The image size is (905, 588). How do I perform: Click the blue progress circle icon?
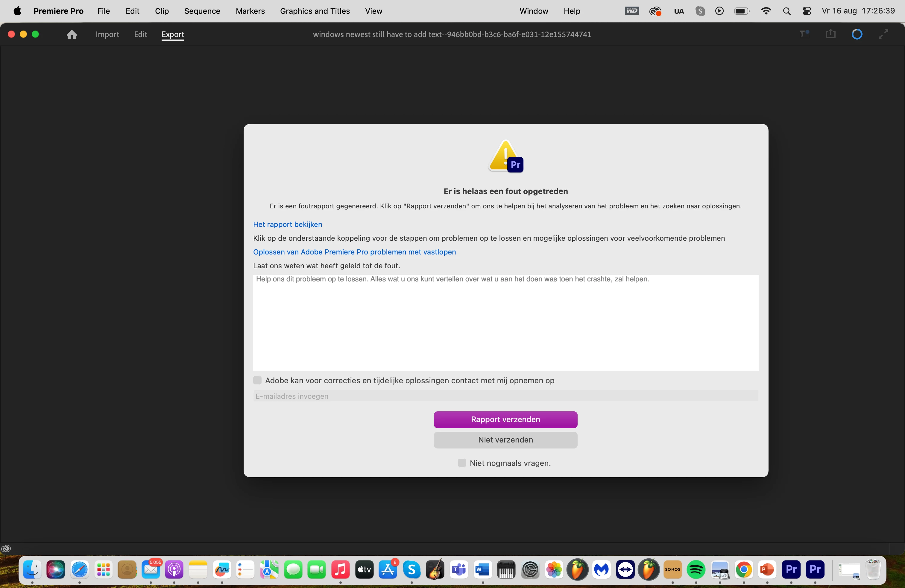point(857,35)
